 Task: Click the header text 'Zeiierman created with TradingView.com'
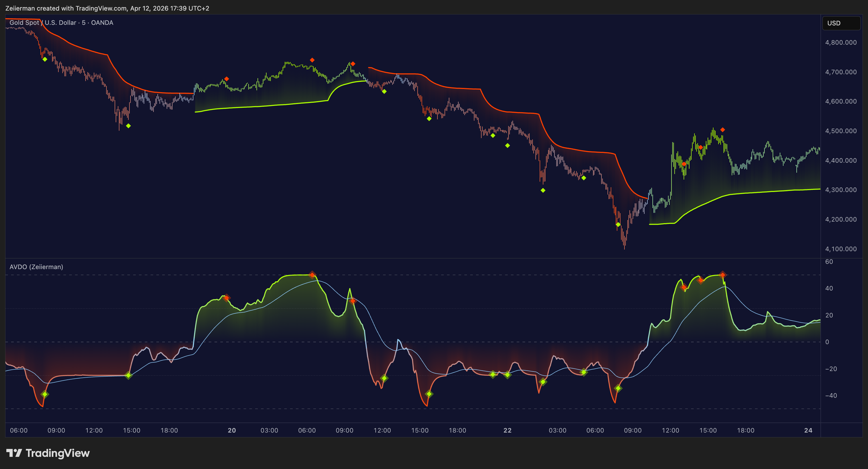(x=66, y=8)
